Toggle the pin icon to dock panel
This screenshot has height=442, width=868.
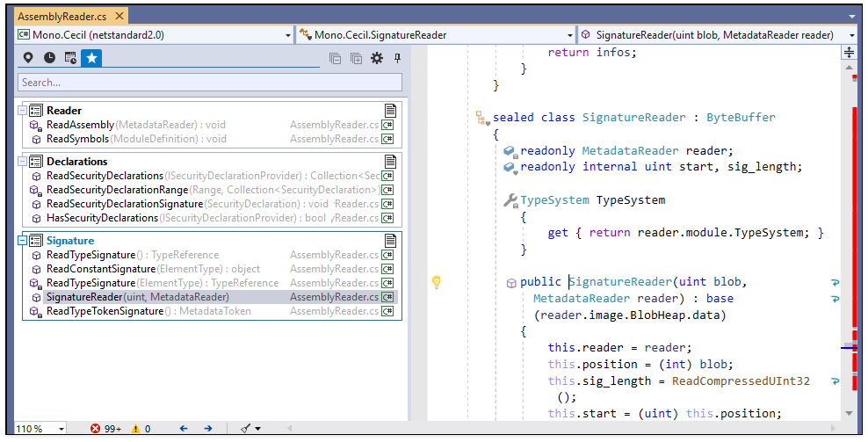click(x=397, y=58)
